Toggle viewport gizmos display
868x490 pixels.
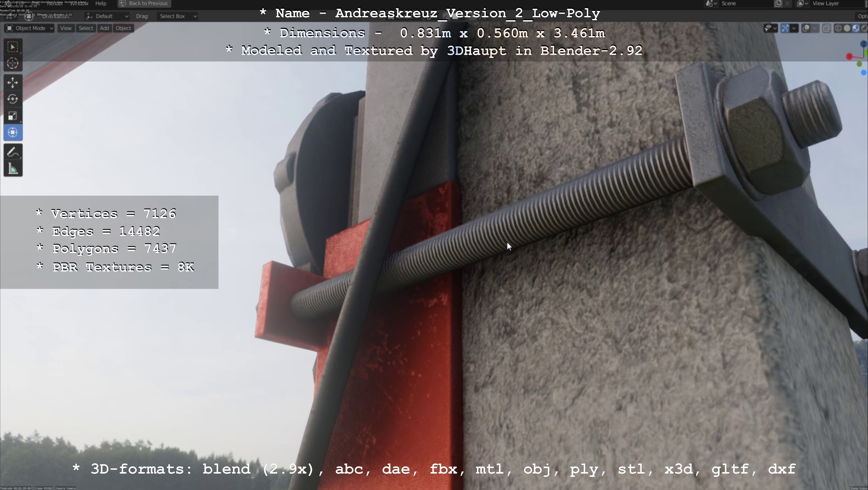pos(785,28)
